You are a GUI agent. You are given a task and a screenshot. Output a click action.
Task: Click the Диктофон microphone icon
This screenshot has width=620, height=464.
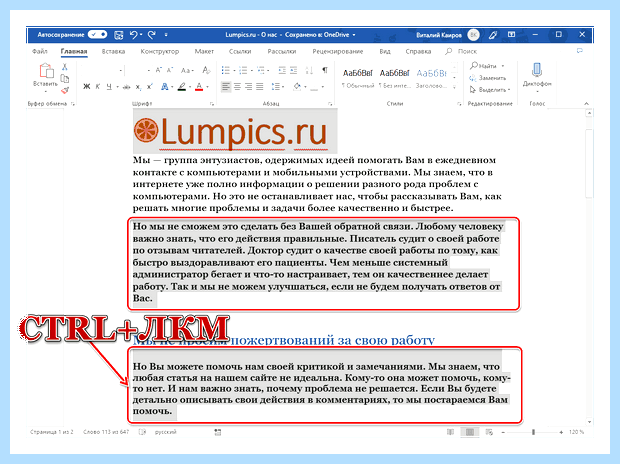pyautogui.click(x=537, y=70)
